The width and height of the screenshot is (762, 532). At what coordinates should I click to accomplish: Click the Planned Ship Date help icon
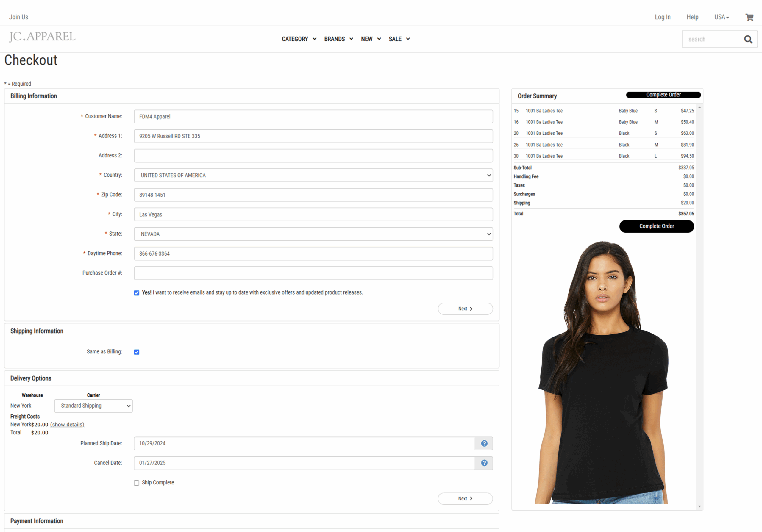[484, 443]
